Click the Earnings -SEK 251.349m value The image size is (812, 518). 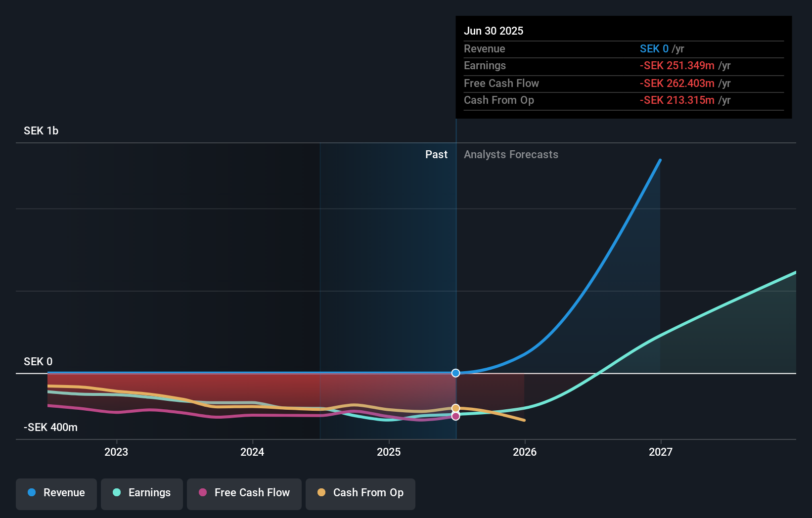pos(677,65)
